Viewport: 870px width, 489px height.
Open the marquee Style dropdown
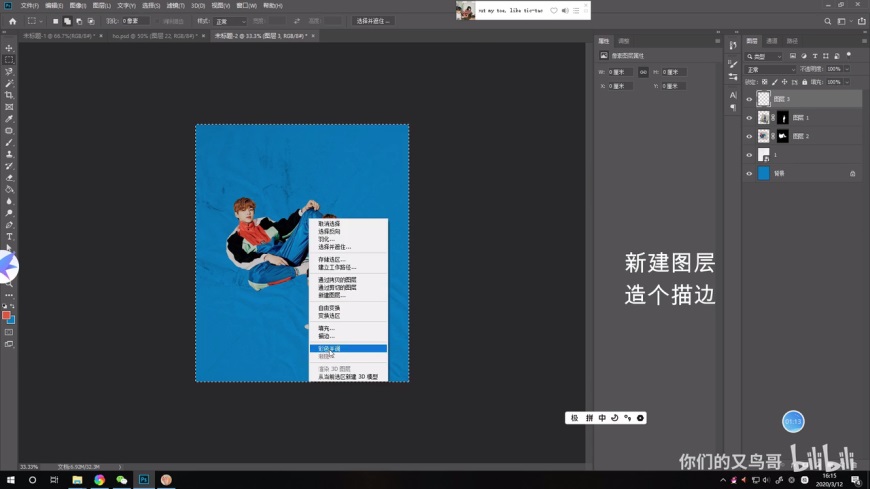[230, 21]
